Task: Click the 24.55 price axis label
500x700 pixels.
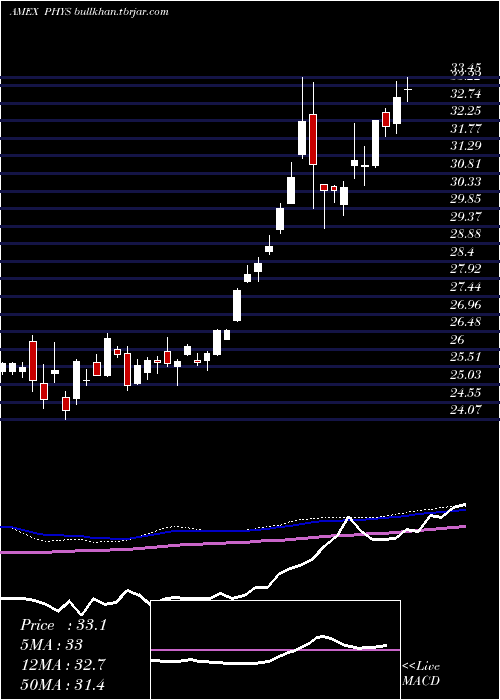Action: 466,393
